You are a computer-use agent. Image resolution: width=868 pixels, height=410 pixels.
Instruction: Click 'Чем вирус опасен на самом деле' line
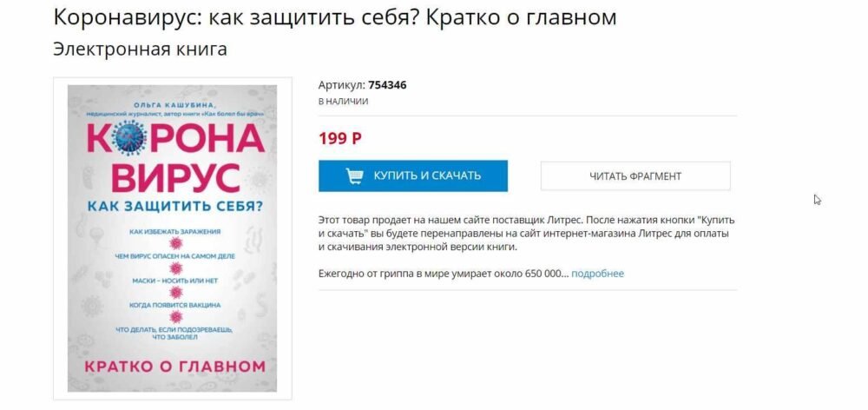pos(175,256)
